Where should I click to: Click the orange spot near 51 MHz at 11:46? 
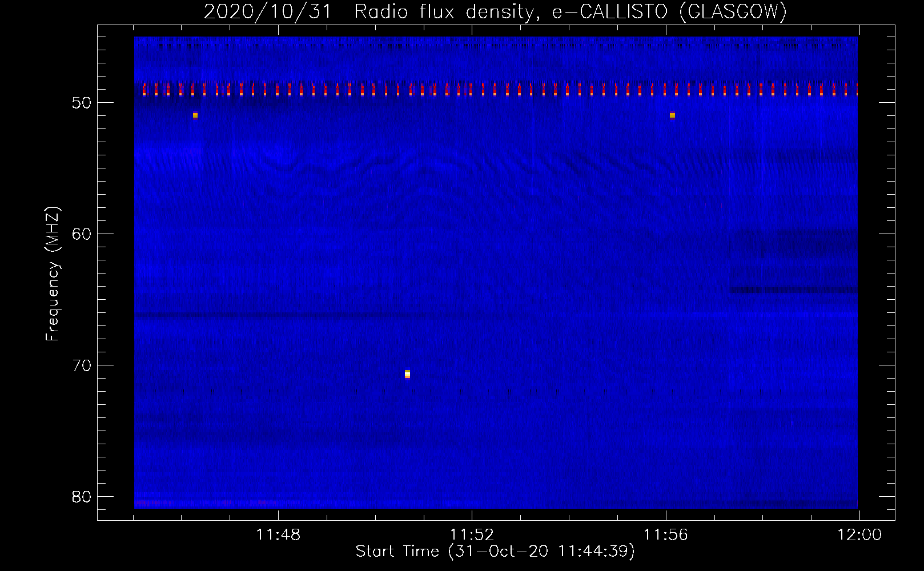point(195,115)
